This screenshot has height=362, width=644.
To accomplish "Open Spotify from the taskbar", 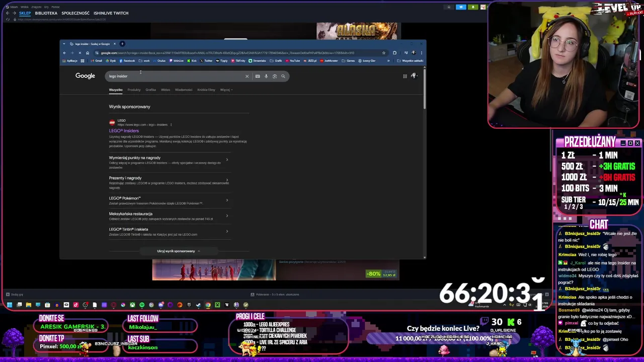I will click(142, 305).
